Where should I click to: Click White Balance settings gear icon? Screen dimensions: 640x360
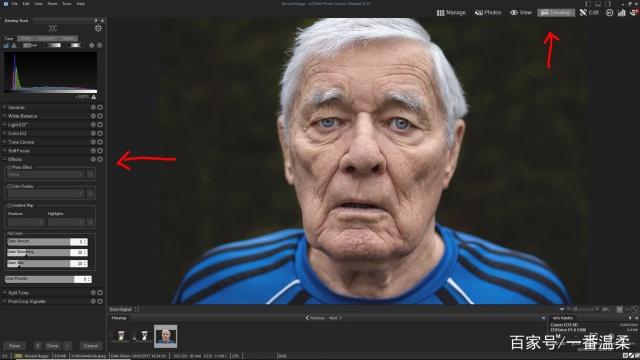(x=93, y=116)
